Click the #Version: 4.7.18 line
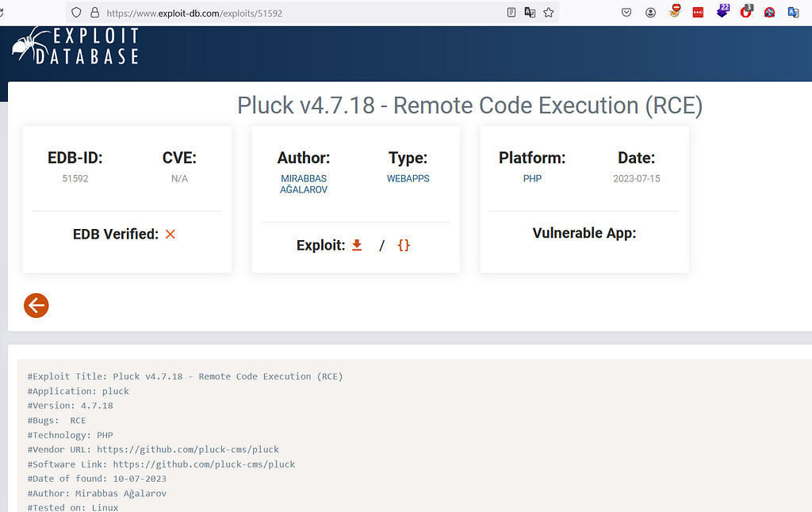Screen dimensions: 812x512 coord(70,405)
